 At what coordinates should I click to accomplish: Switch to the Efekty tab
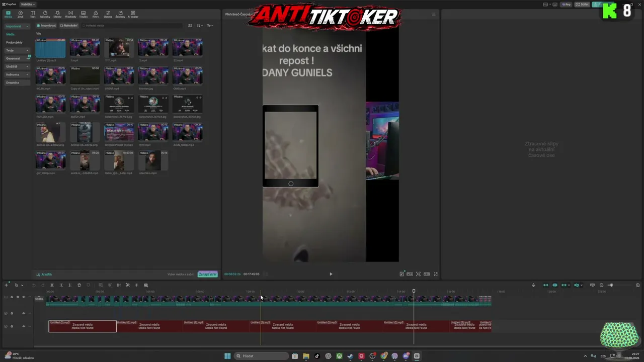pos(57,15)
